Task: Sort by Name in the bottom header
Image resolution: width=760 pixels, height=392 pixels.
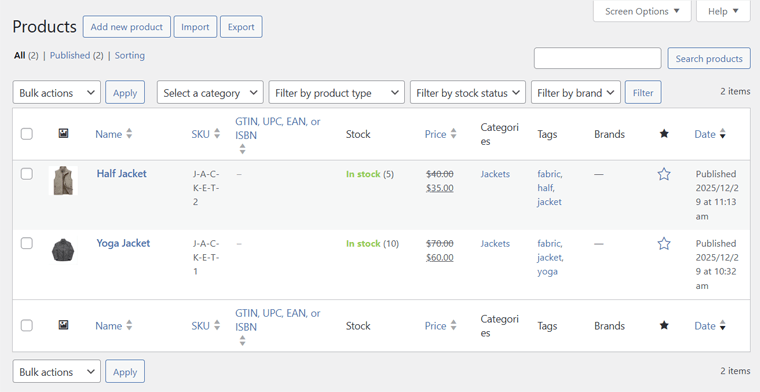Action: point(113,326)
